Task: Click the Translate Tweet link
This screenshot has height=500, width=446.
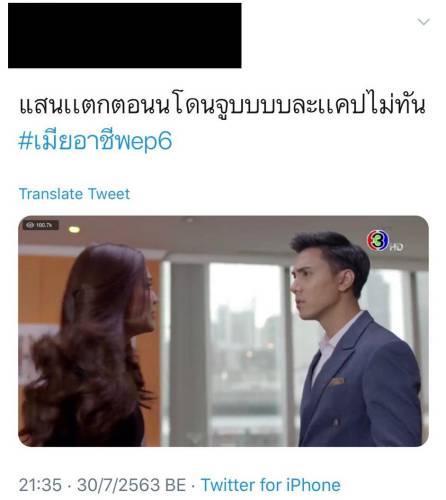Action: pyautogui.click(x=74, y=194)
